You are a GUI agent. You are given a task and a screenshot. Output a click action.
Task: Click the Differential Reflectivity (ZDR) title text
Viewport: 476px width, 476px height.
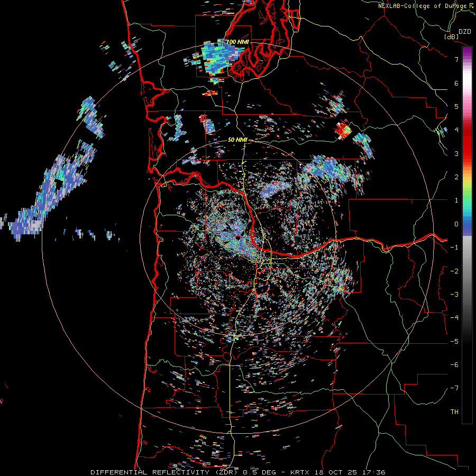click(x=164, y=472)
